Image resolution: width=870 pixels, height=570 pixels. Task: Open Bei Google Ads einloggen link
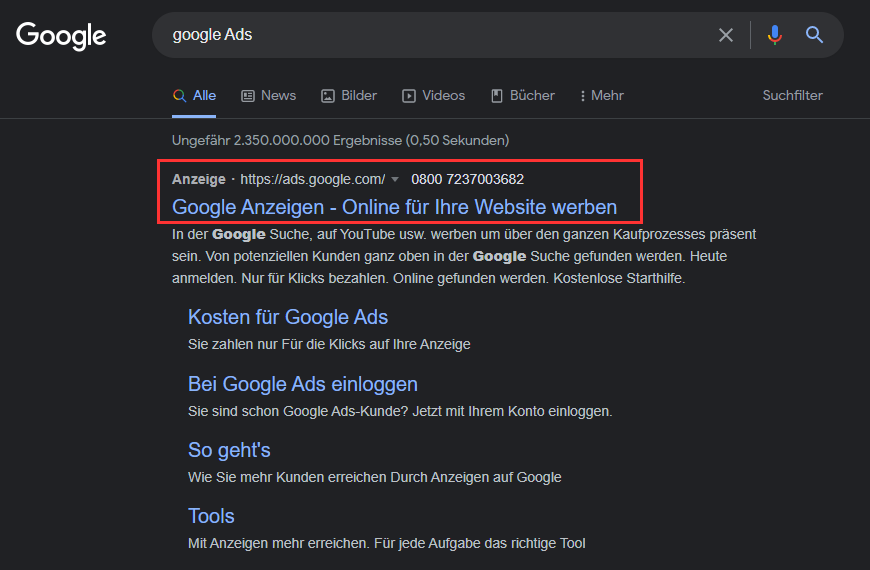pyautogui.click(x=303, y=384)
